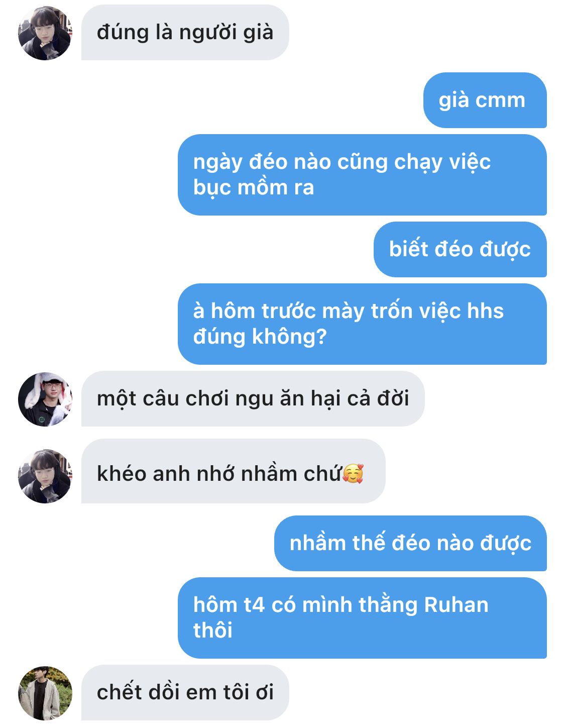Tap the word "Ruhan" in the blue message
The width and height of the screenshot is (565, 728).
457,605
